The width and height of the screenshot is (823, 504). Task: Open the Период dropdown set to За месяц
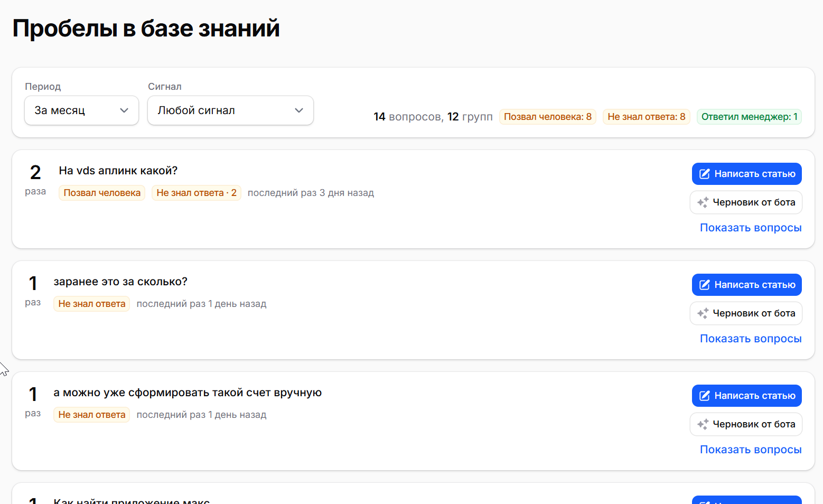(x=82, y=110)
